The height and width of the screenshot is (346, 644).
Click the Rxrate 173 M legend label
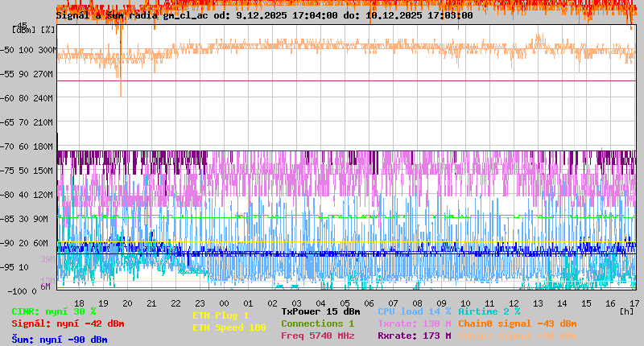(414, 336)
